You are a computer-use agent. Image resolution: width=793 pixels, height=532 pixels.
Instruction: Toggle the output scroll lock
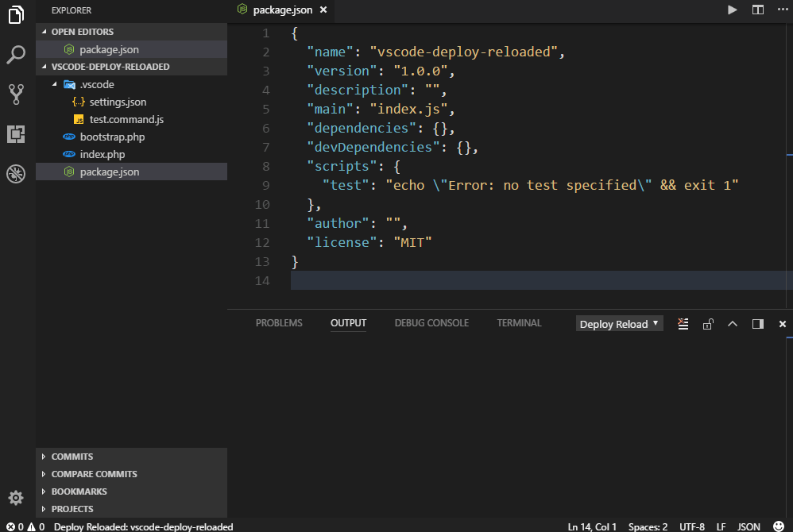click(x=708, y=324)
